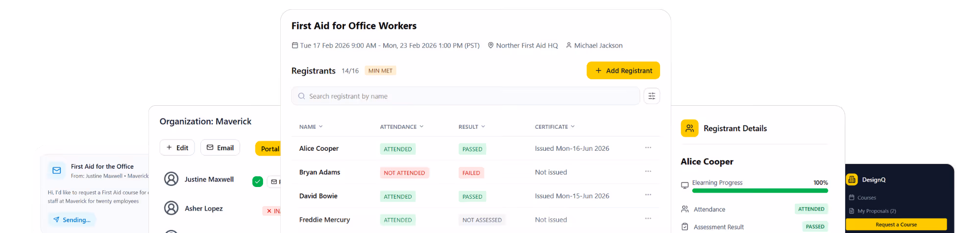Click the location pin icon for Norther First Aid HQ
This screenshot has height=233, width=980.
[x=490, y=45]
